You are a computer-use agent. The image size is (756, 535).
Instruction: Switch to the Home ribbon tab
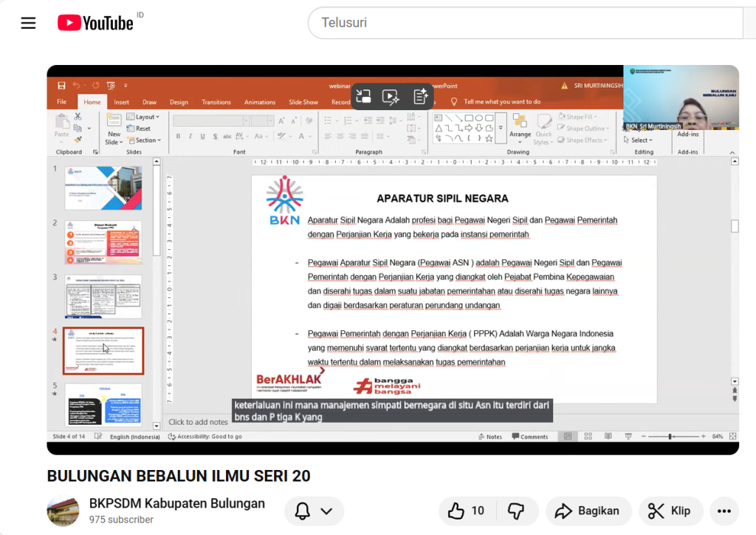92,102
